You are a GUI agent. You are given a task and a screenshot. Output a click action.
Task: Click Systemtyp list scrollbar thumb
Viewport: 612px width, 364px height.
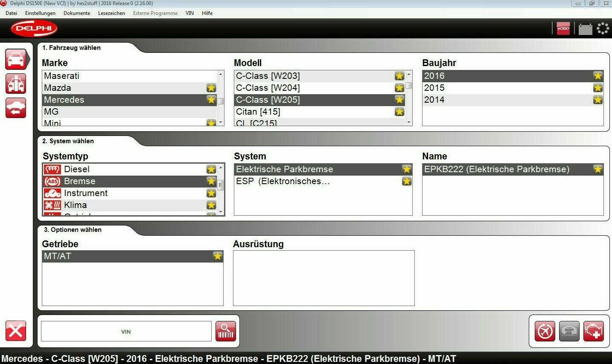pos(221,185)
